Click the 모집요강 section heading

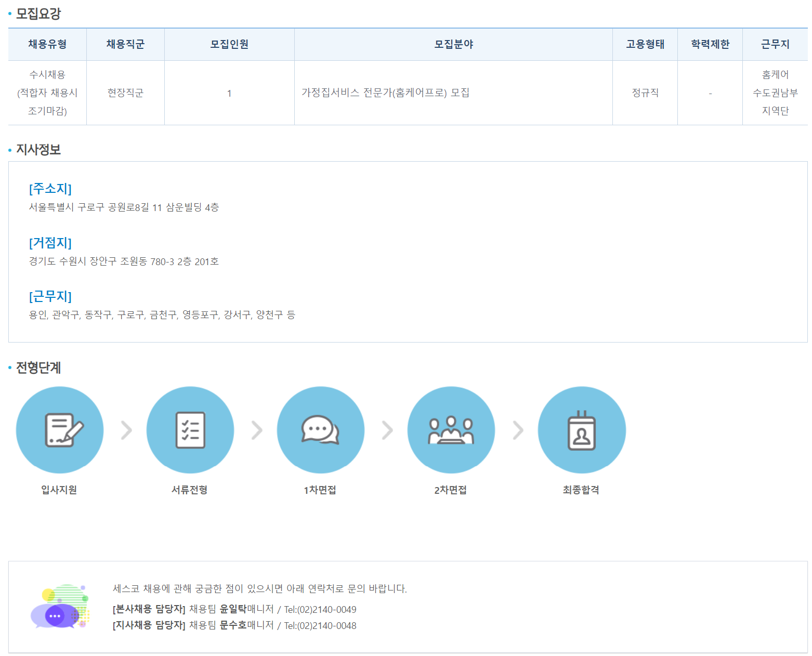tap(38, 14)
